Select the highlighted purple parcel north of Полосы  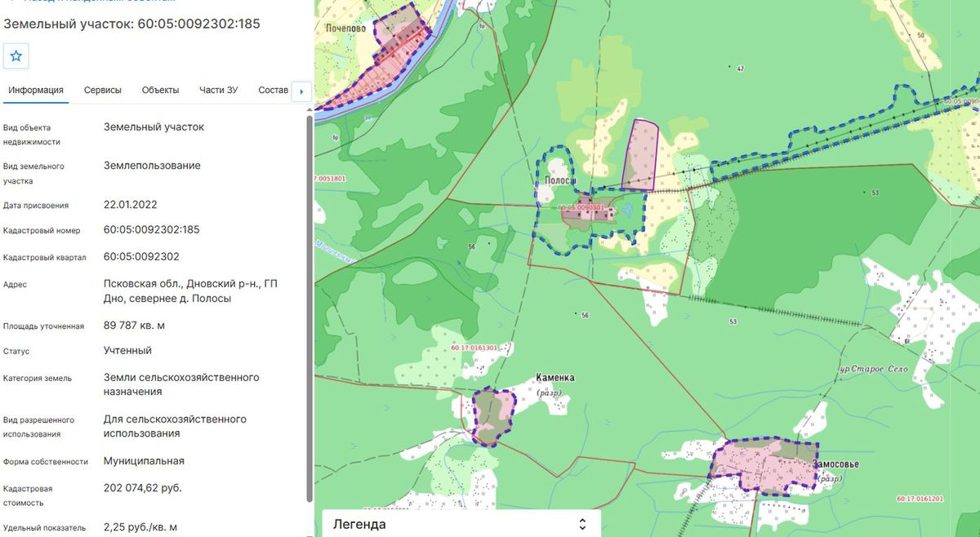642,155
